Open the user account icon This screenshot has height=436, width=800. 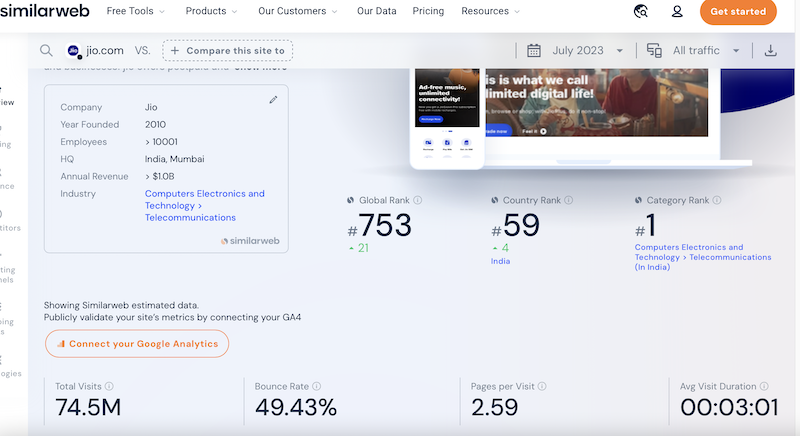pos(677,12)
